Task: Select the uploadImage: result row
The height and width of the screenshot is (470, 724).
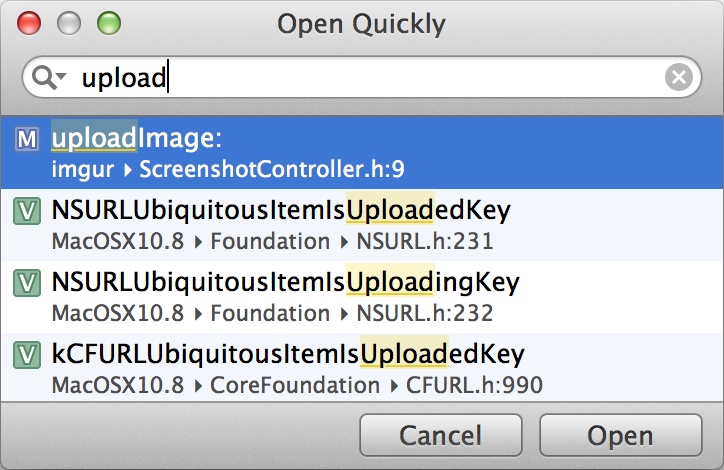Action: coord(362,153)
